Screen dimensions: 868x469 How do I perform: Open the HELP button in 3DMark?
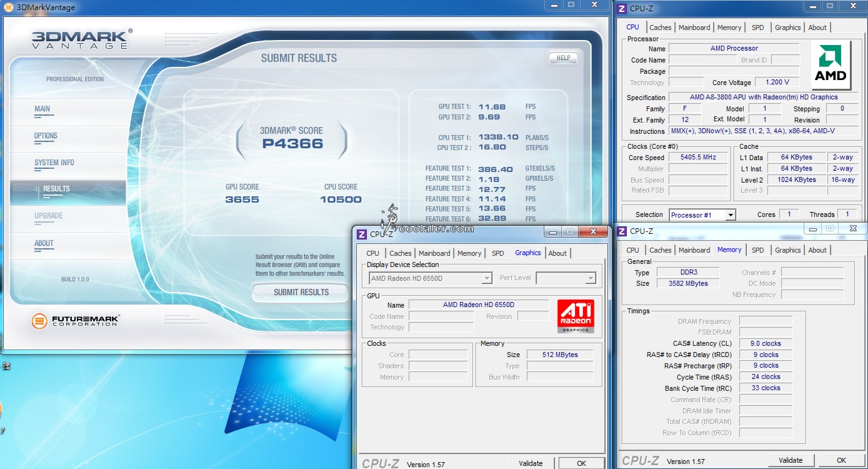click(x=563, y=58)
